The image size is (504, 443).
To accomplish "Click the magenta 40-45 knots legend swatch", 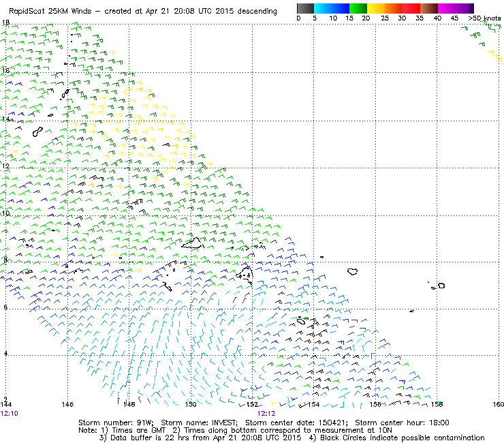I will click(x=447, y=8).
